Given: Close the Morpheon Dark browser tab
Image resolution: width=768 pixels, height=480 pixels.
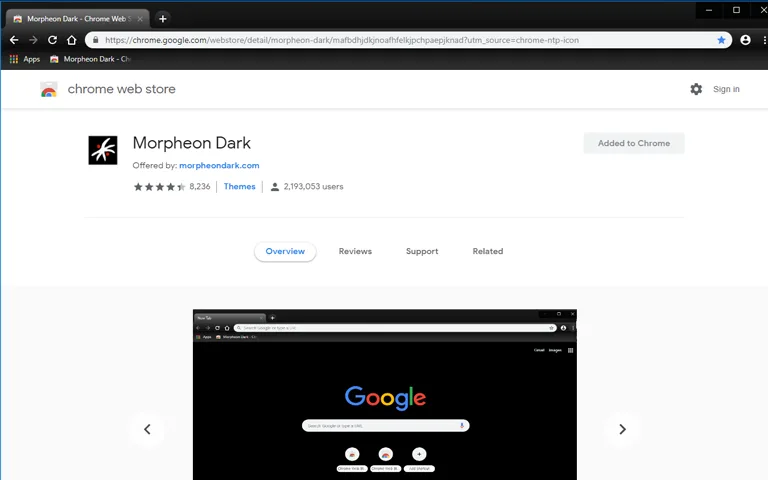Looking at the screenshot, I should tap(140, 19).
